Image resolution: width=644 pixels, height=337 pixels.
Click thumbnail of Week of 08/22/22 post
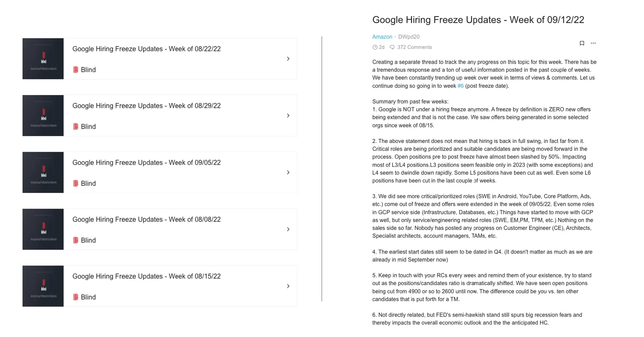pyautogui.click(x=43, y=59)
